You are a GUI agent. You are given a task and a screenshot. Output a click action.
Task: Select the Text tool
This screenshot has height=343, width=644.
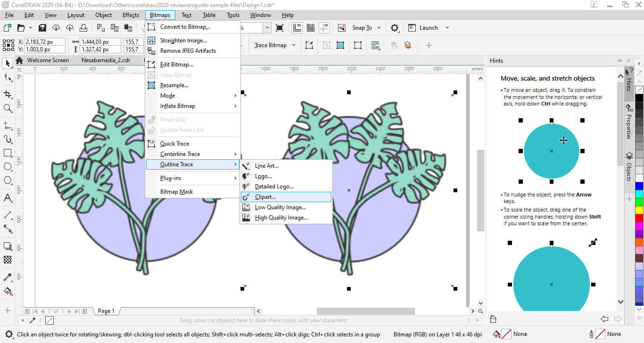click(x=8, y=198)
